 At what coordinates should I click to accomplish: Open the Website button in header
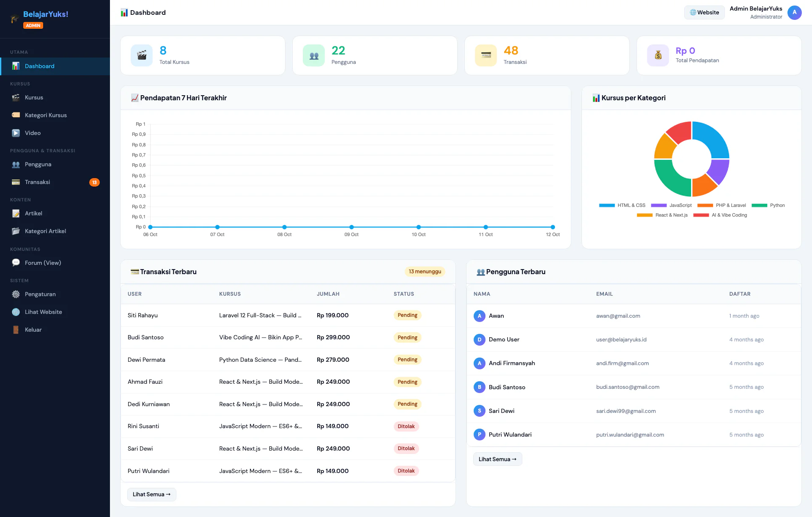coord(704,12)
